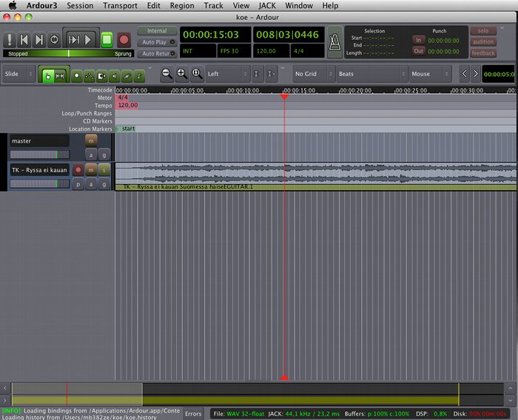518x420 pixels.
Task: Go to session start transport button
Action: click(24, 40)
